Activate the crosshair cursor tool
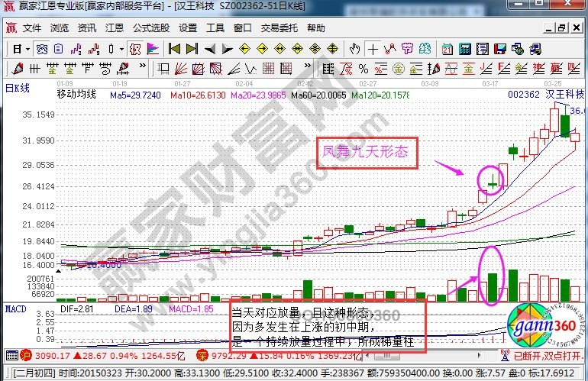 [x=373, y=48]
